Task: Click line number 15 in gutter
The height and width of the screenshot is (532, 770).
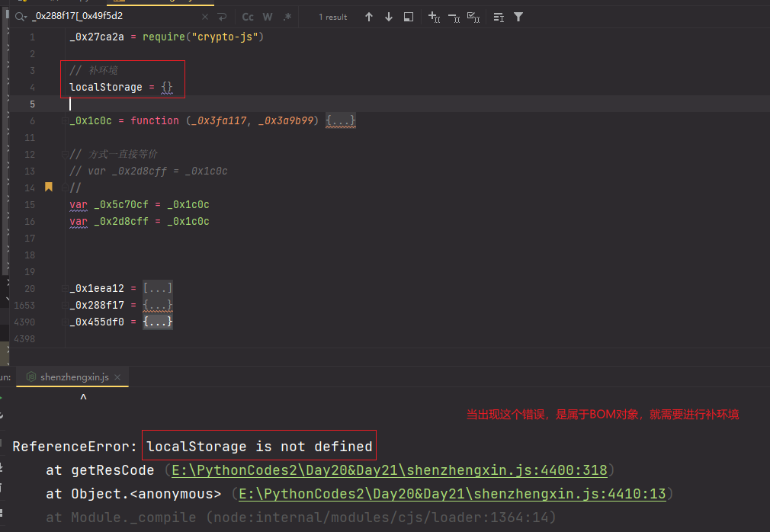Action: 30,205
